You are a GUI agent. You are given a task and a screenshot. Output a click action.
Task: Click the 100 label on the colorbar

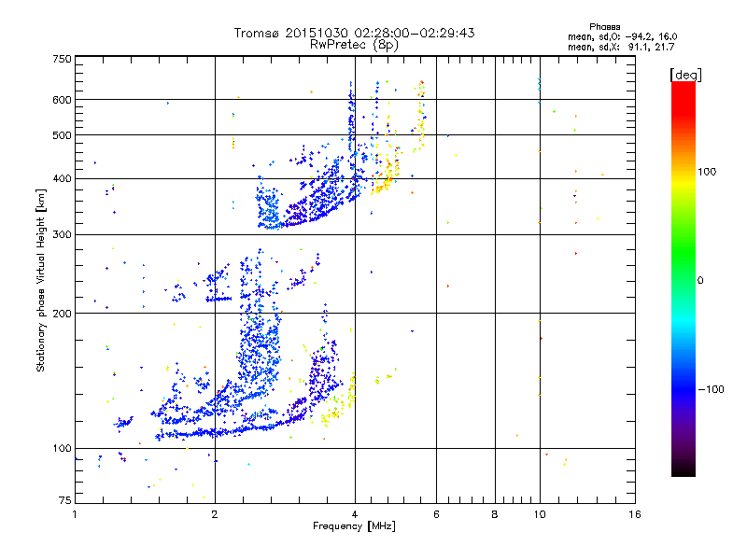pos(707,172)
